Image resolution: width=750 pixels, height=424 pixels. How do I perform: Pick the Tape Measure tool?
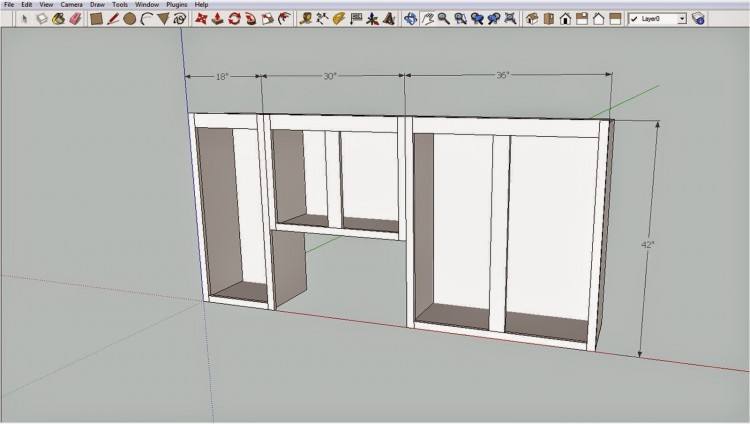pos(305,19)
